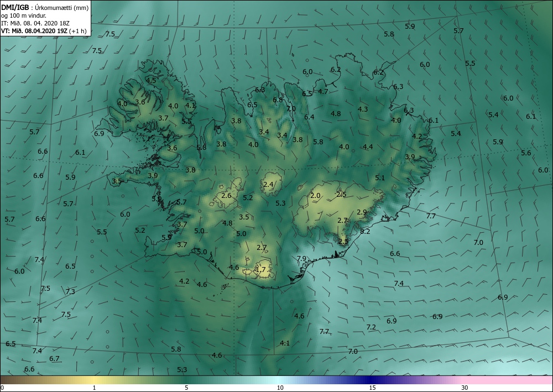The height and width of the screenshot is (392, 553).
Task: Click the 6.7 value over the southwest sea
Action: (x=54, y=359)
